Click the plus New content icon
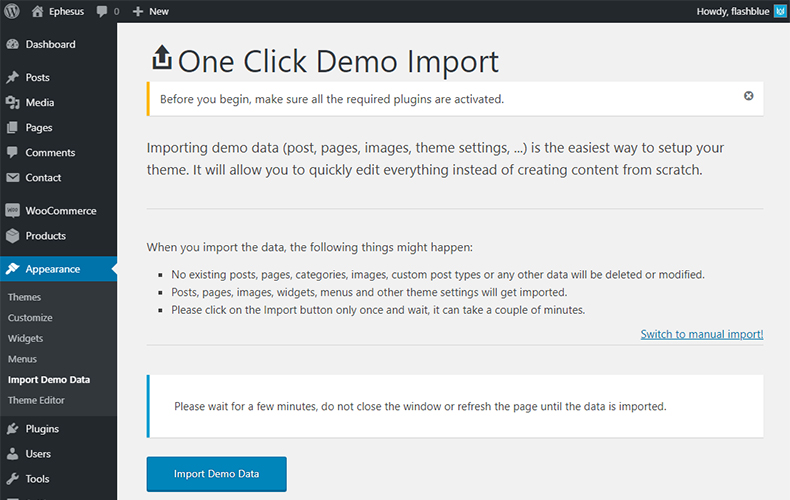The image size is (790, 500). (x=138, y=11)
